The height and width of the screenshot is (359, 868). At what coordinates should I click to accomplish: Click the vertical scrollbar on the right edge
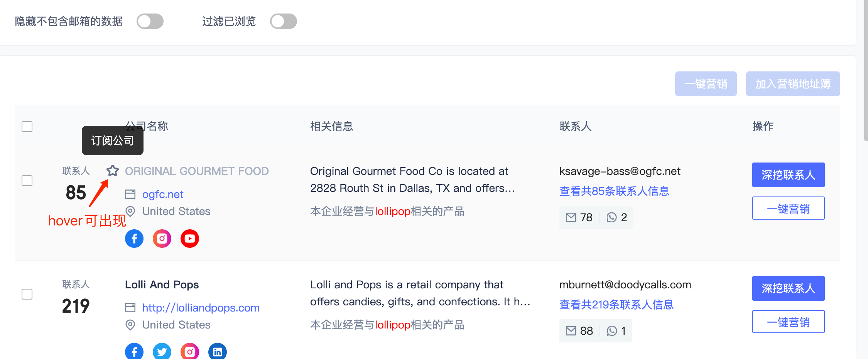[866, 69]
